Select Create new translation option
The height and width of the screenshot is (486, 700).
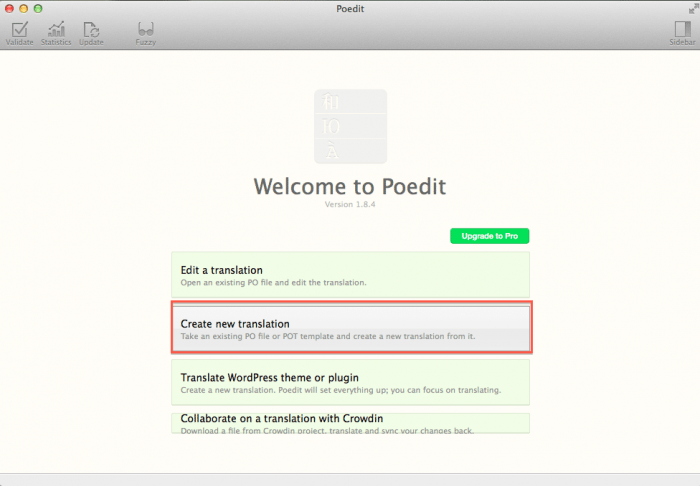(351, 328)
